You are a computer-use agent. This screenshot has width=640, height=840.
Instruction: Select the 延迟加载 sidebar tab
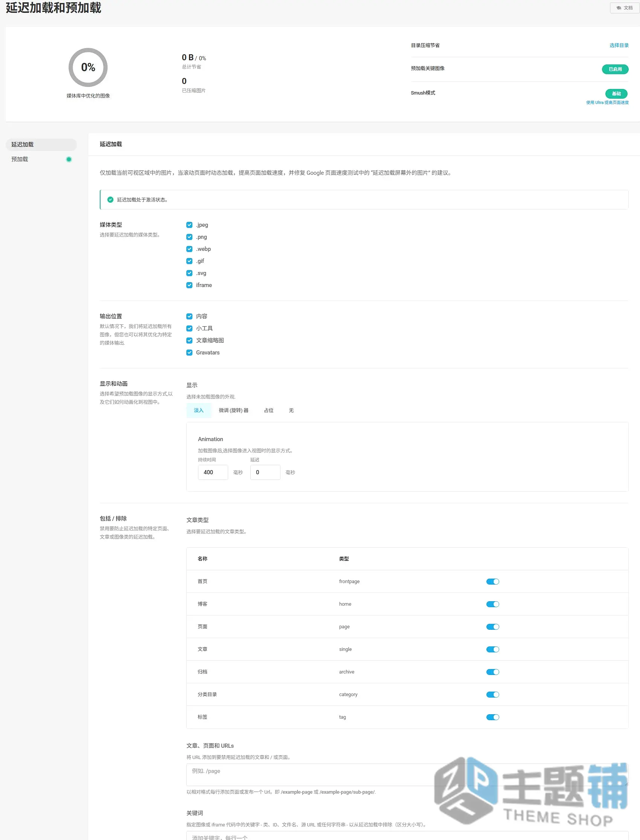coord(41,144)
